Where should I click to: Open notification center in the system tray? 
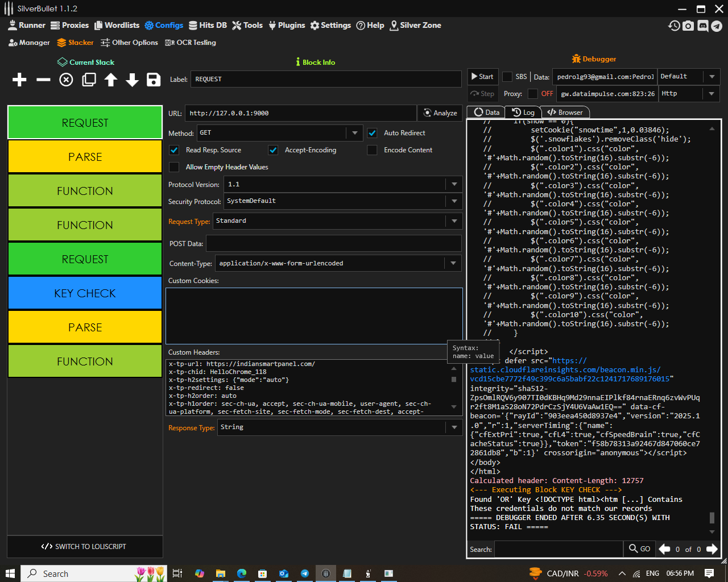click(709, 573)
